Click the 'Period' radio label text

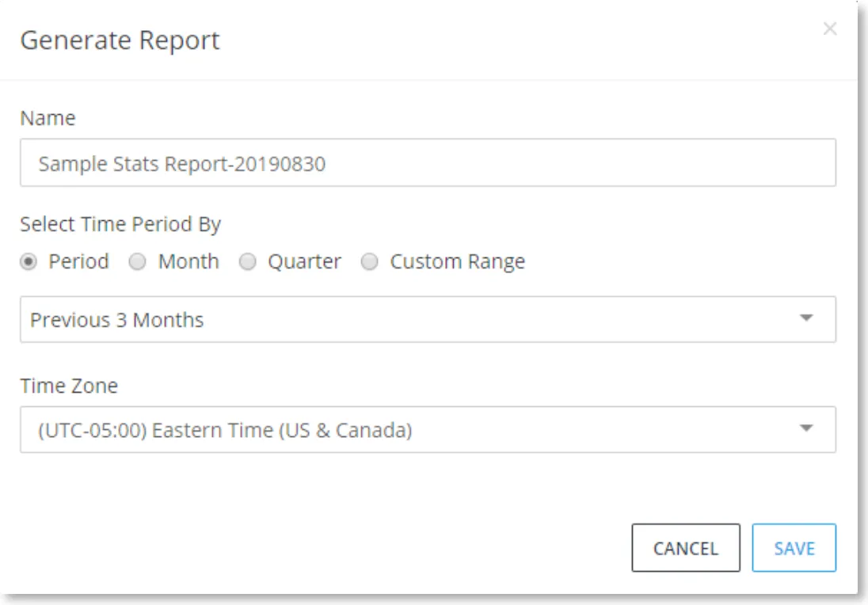point(78,261)
